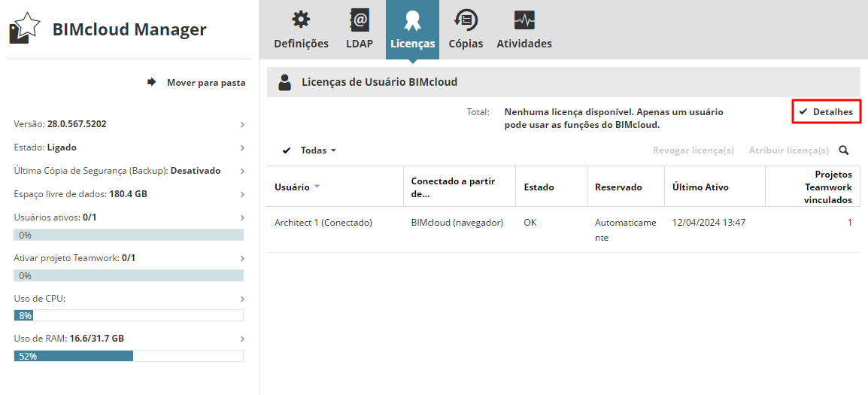The image size is (868, 395).
Task: Expand the Usuários ativos chevron
Action: pyautogui.click(x=242, y=217)
